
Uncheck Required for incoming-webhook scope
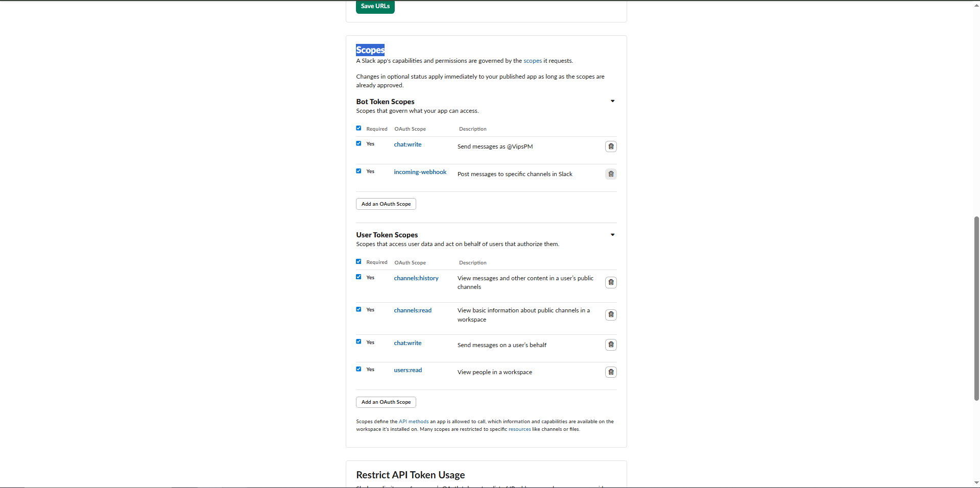click(x=358, y=171)
